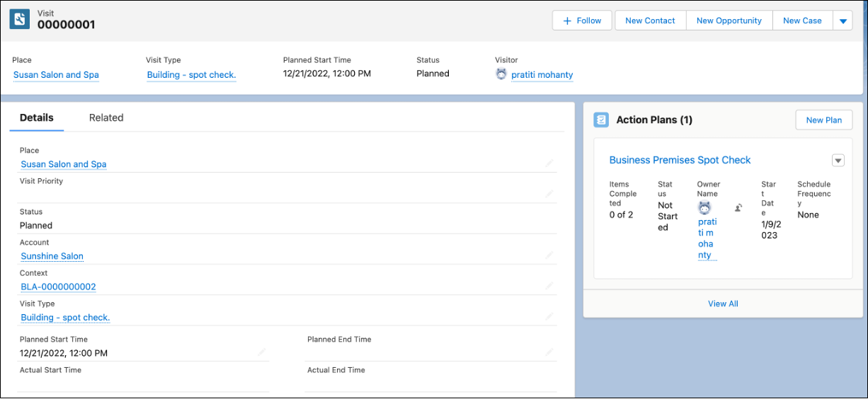Click the Action Plans panel icon
This screenshot has width=868, height=399.
coord(601,120)
